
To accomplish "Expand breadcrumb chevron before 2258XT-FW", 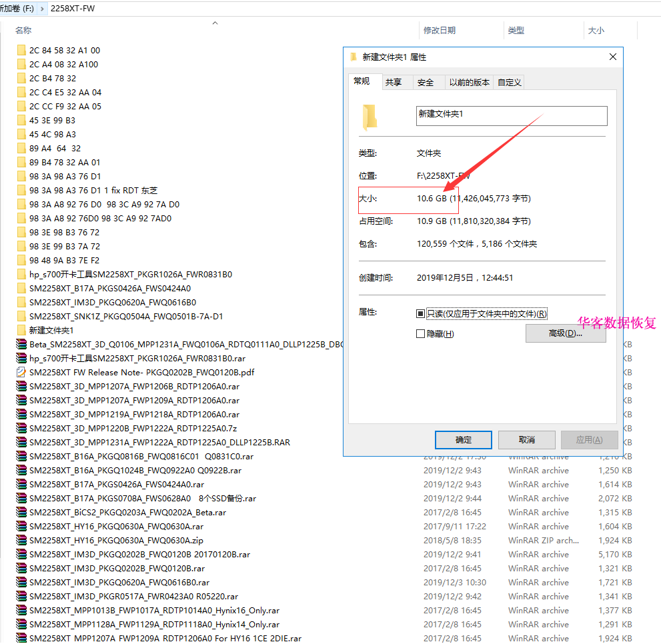I will tap(42, 9).
